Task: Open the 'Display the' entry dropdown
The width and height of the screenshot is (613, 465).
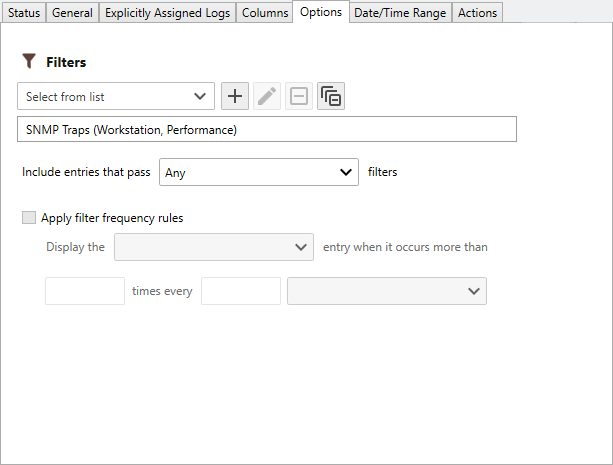Action: click(x=214, y=247)
